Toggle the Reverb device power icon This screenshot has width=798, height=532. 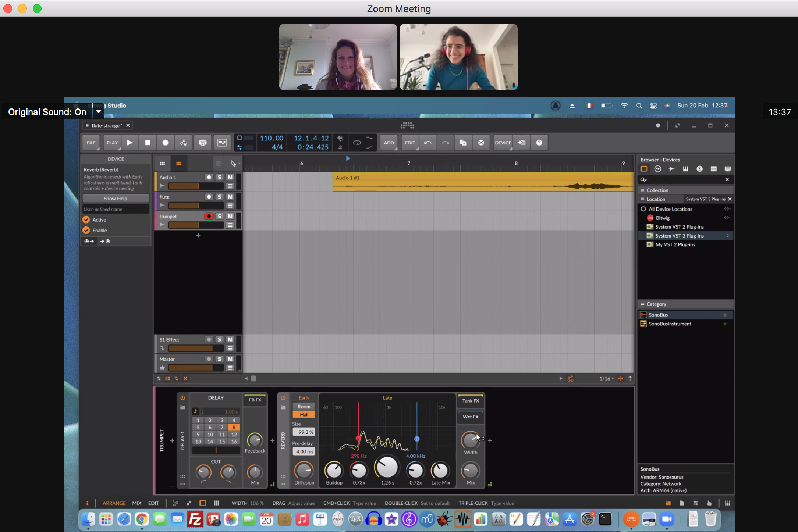coord(283,398)
